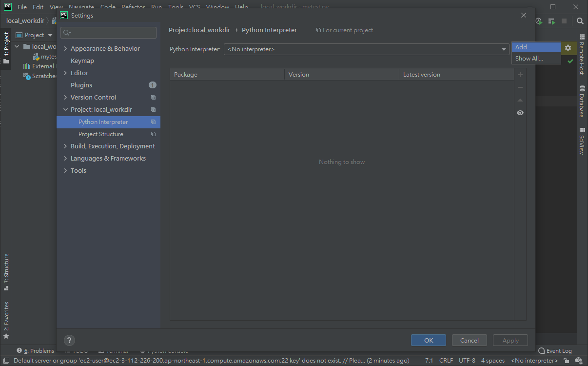Open Event Log from status bar
This screenshot has width=588, height=366.
(x=555, y=351)
